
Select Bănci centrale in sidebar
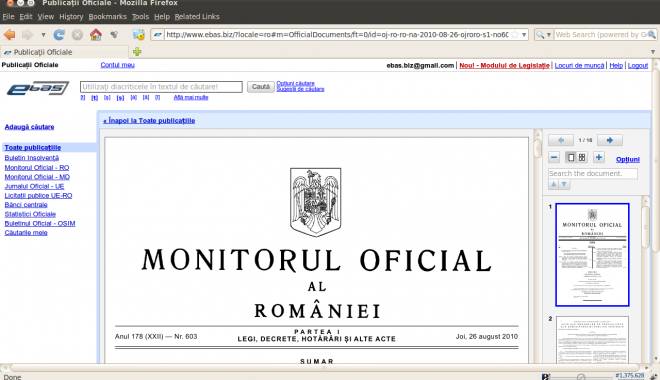pos(26,205)
